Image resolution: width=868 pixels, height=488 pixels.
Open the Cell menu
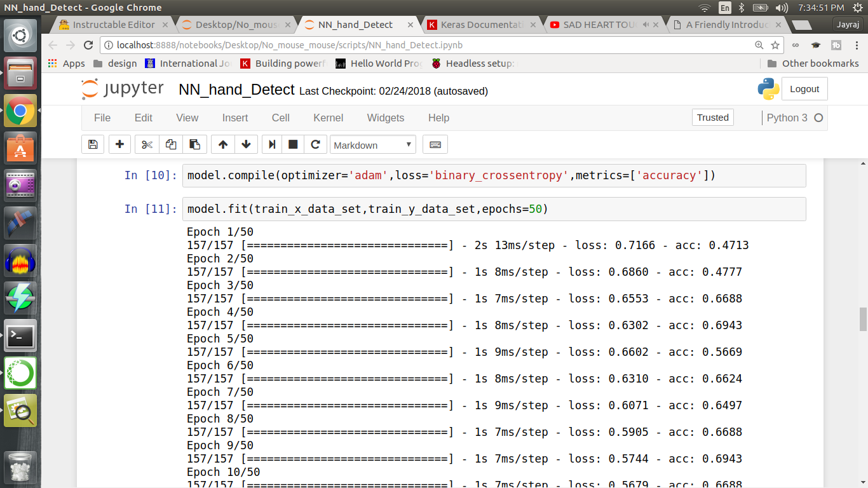281,118
